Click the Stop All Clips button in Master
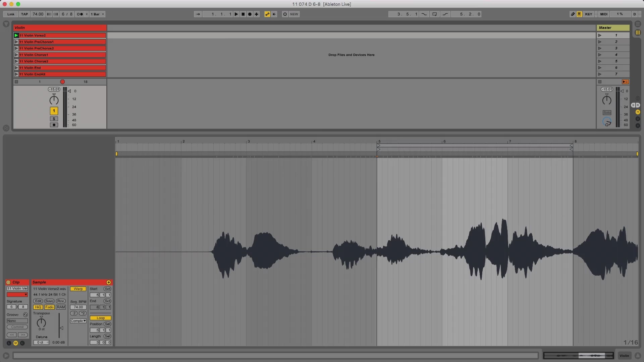Screen dimensions: 644x362 (x=600, y=82)
